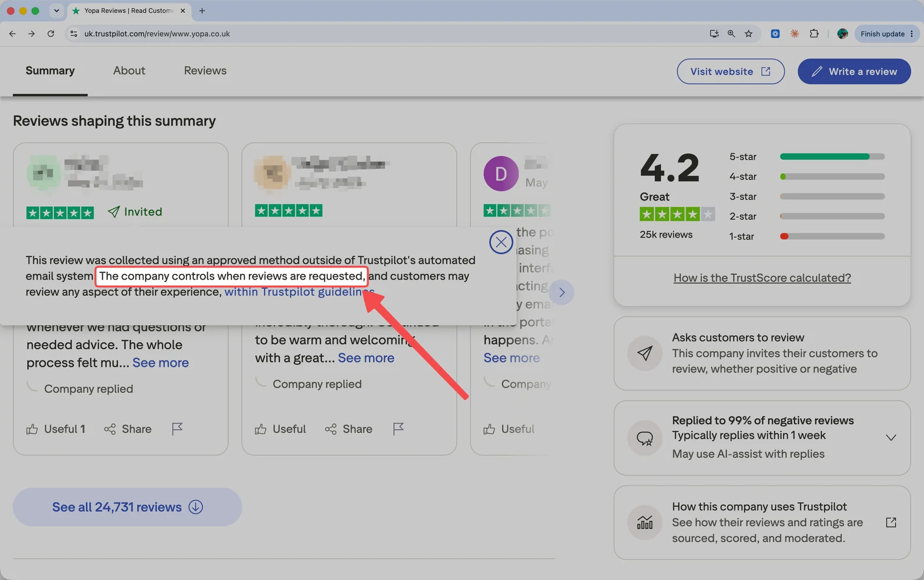Switch to the Summary tab

[x=50, y=70]
